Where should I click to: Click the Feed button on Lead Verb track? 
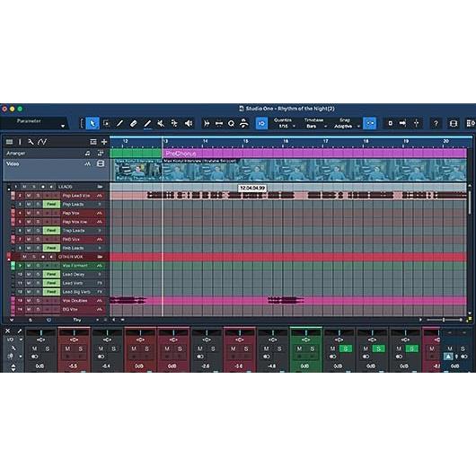(x=51, y=283)
